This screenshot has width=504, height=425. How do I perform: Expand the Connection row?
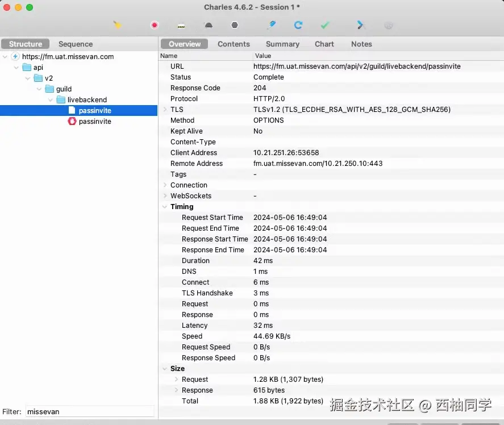[x=165, y=185]
